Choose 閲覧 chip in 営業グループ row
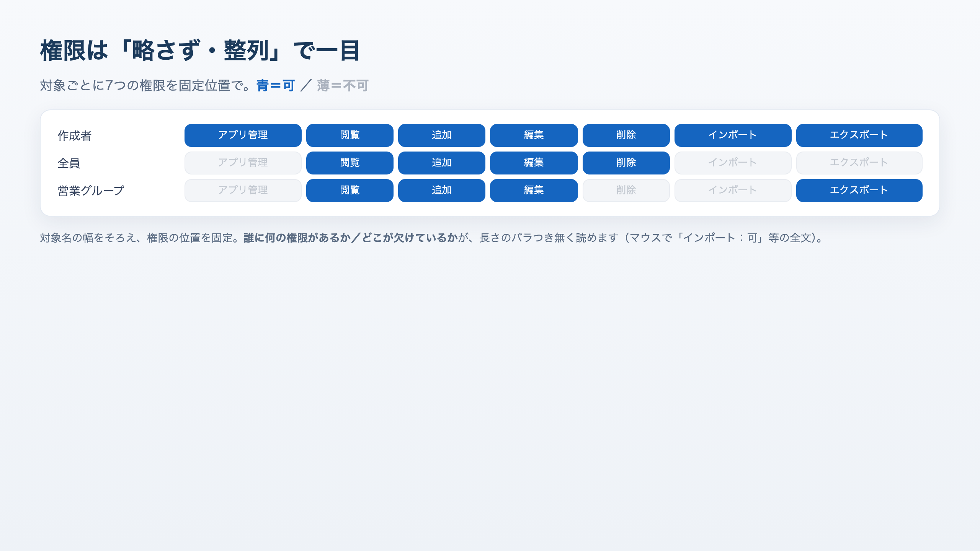 [350, 190]
